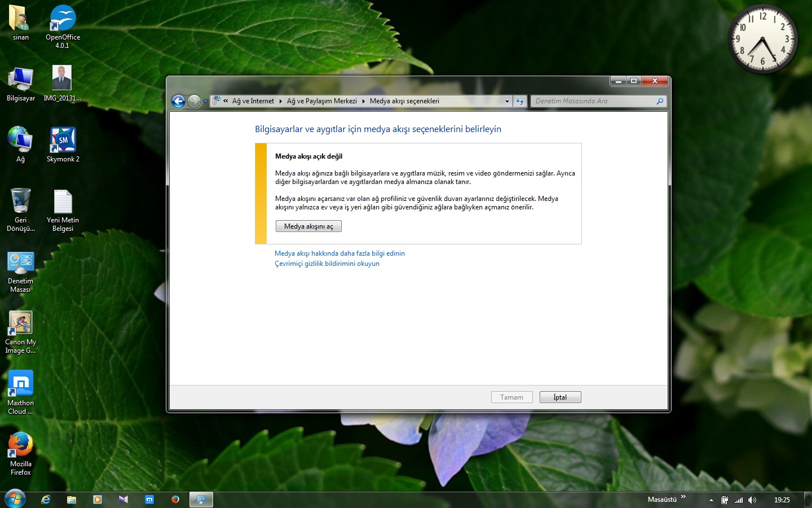This screenshot has height=508, width=812.
Task: Expand the address bar history dropdown
Action: [x=507, y=102]
